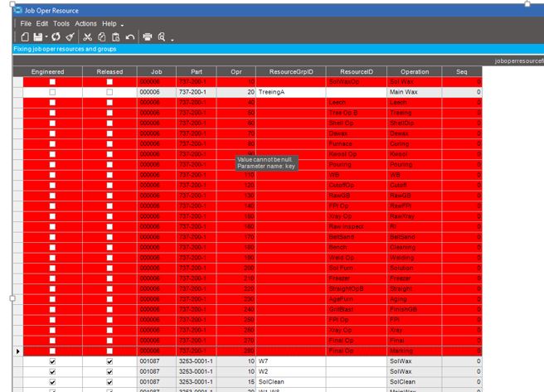
Task: Select Job 001087 in the W7 row
Action: (x=157, y=361)
